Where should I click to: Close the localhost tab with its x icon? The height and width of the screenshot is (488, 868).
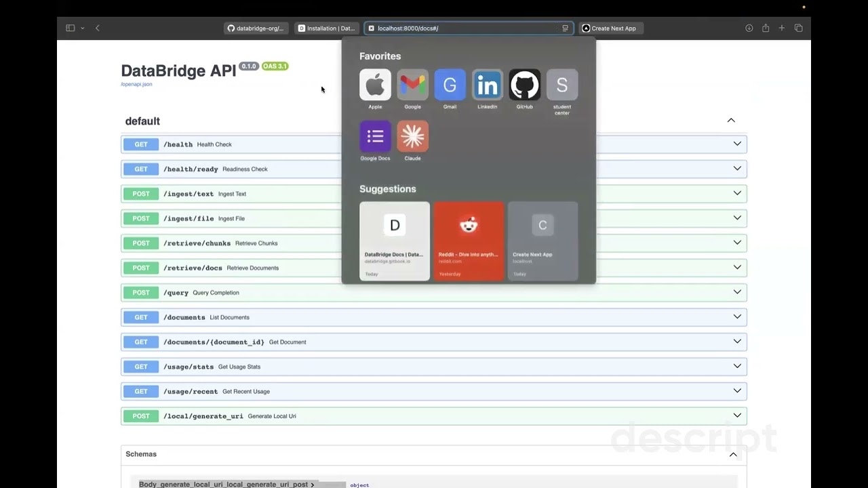tap(372, 28)
